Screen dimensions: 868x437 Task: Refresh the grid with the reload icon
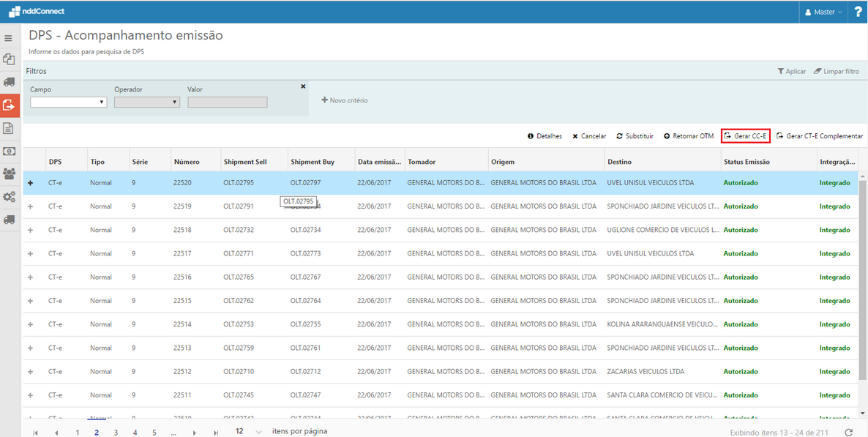click(849, 433)
